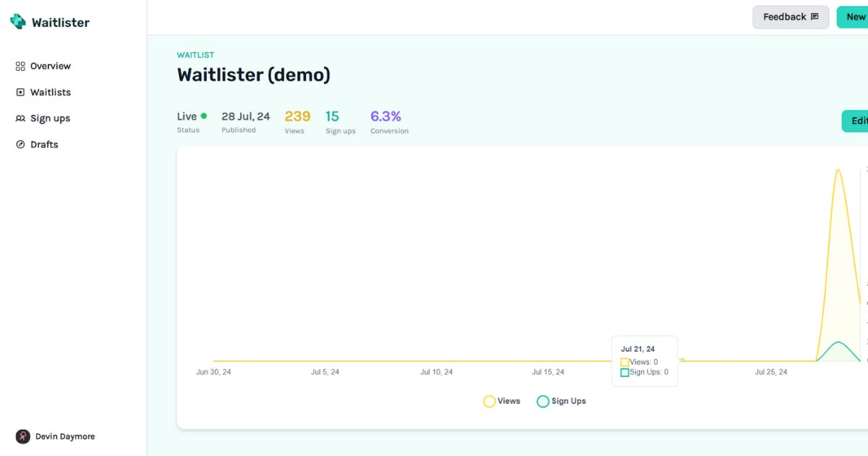Open Devin Daymore user profile
Screen dimensions: 868x456
click(56, 436)
